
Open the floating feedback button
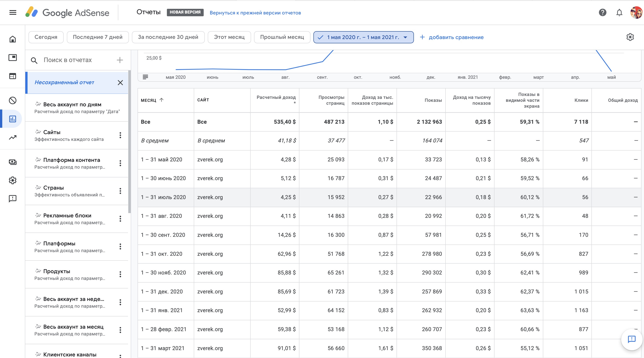[632, 339]
